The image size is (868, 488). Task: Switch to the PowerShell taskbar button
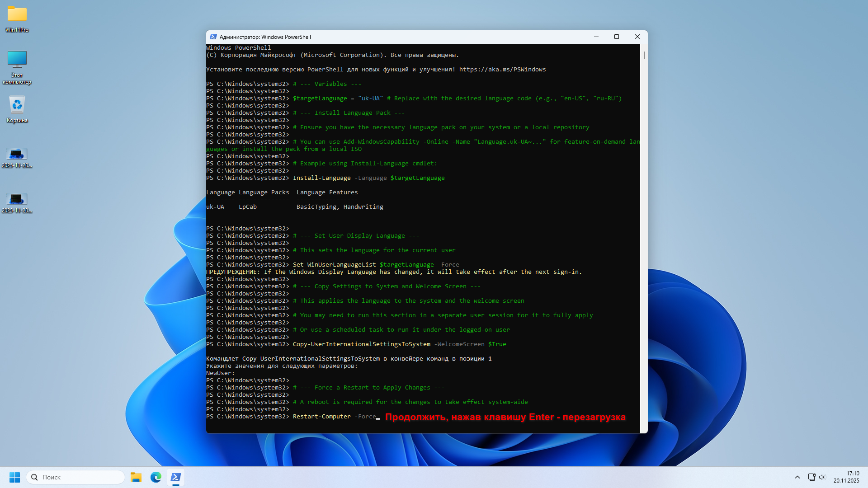click(176, 477)
